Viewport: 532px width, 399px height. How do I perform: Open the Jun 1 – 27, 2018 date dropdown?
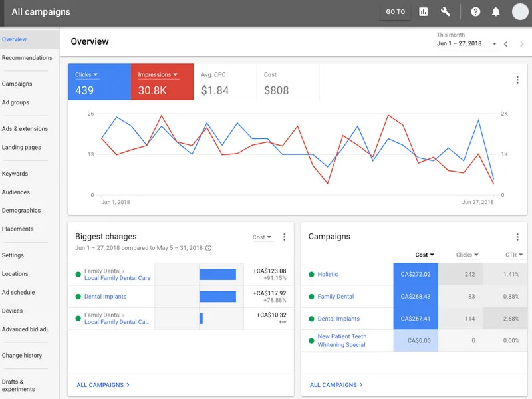coord(467,43)
